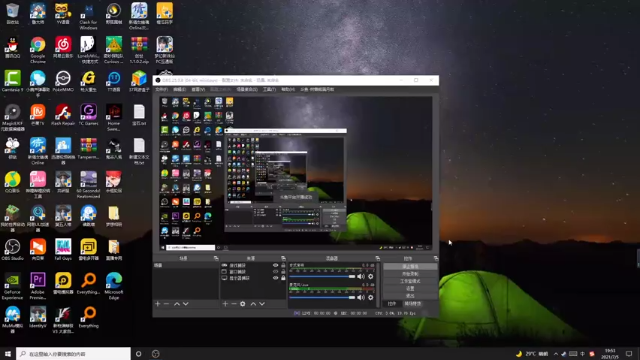Open the View menu in OBS
The image size is (640, 360).
(198, 89)
